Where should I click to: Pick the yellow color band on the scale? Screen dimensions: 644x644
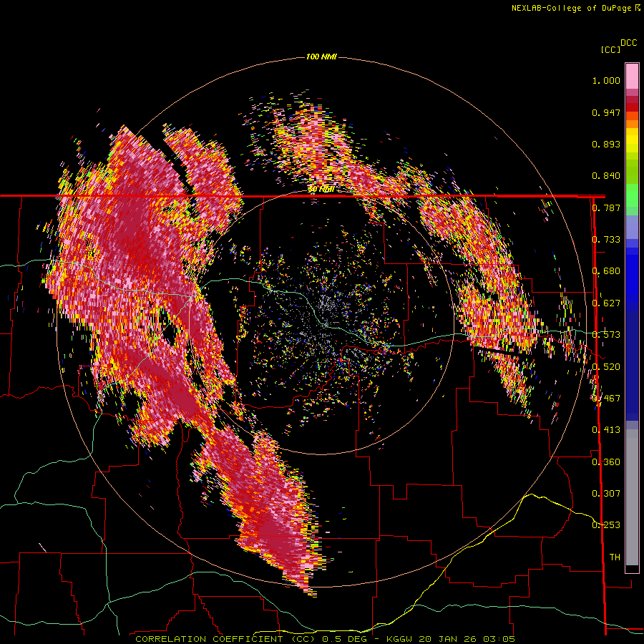click(632, 141)
